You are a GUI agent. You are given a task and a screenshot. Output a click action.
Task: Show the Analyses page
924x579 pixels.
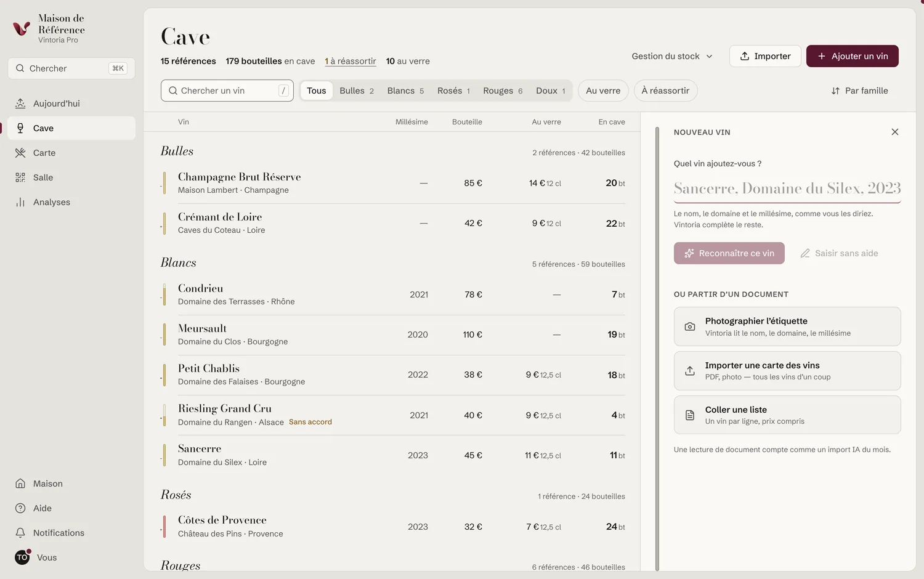coord(71,202)
